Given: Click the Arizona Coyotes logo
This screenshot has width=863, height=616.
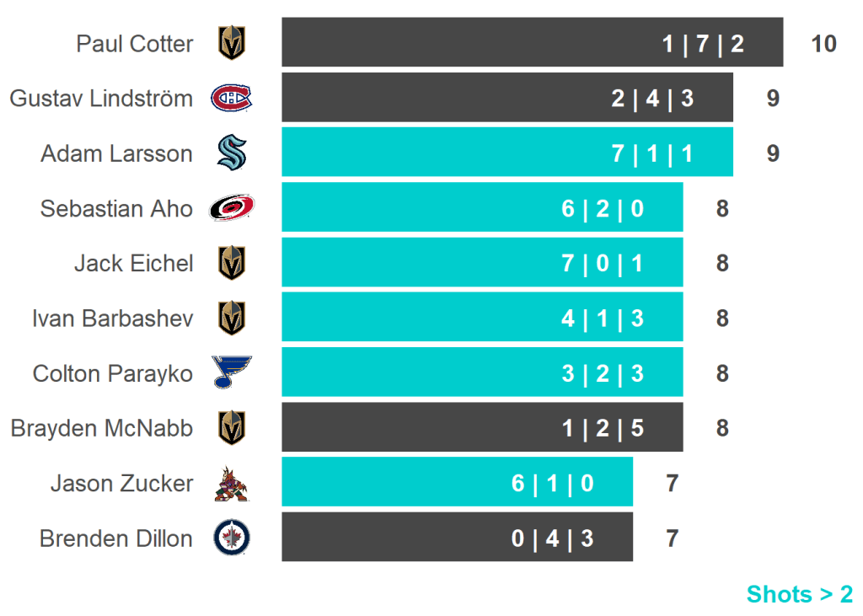Looking at the screenshot, I should point(231,484).
